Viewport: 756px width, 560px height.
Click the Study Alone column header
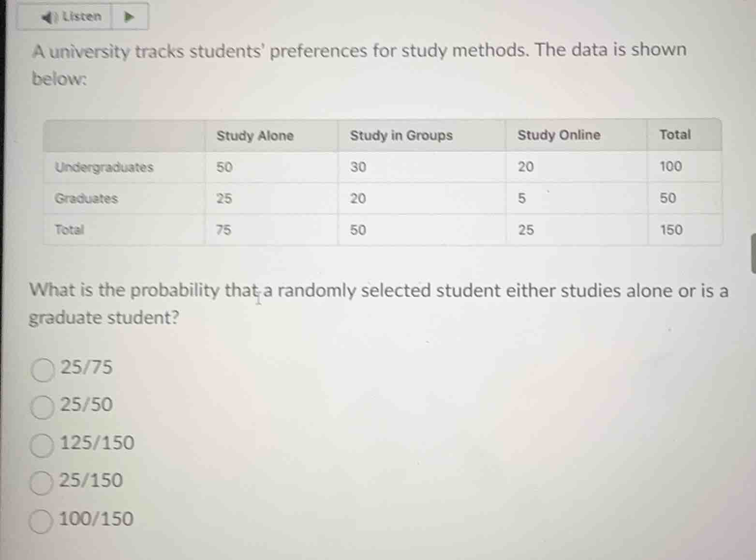(x=254, y=136)
